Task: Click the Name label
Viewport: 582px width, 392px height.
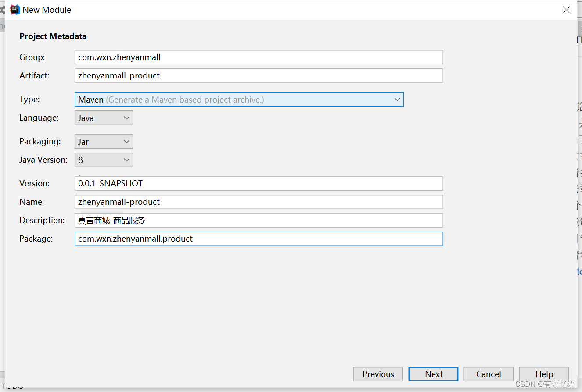Action: (x=32, y=202)
